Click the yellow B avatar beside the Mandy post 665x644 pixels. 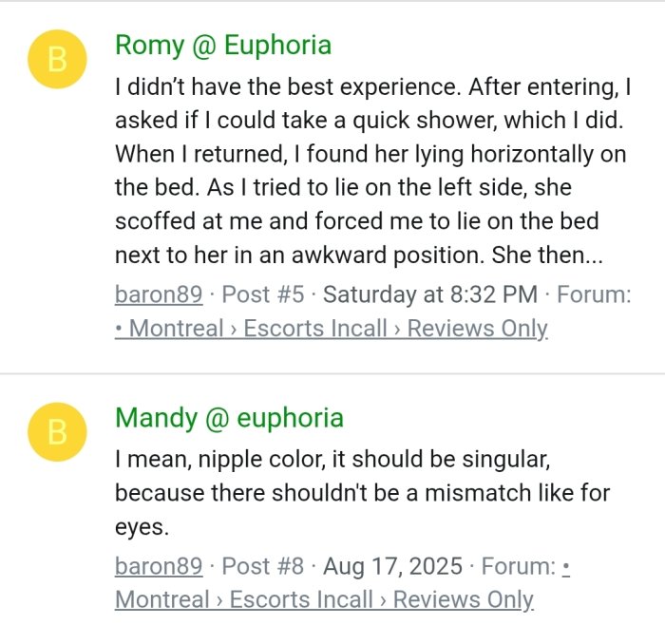click(57, 432)
